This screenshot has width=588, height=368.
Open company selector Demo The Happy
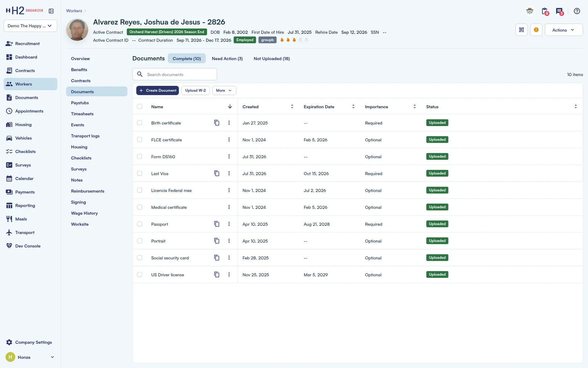[31, 26]
